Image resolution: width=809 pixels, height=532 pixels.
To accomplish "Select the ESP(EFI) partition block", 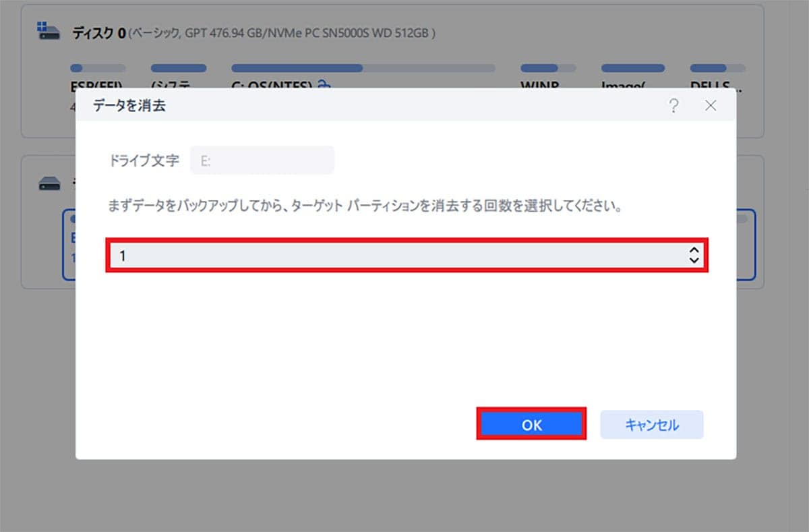I will click(98, 68).
